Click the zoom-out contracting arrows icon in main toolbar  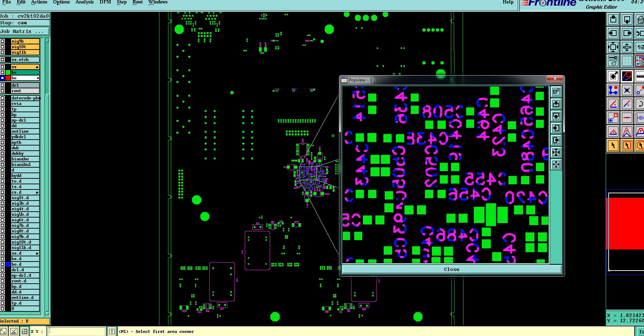click(x=627, y=47)
